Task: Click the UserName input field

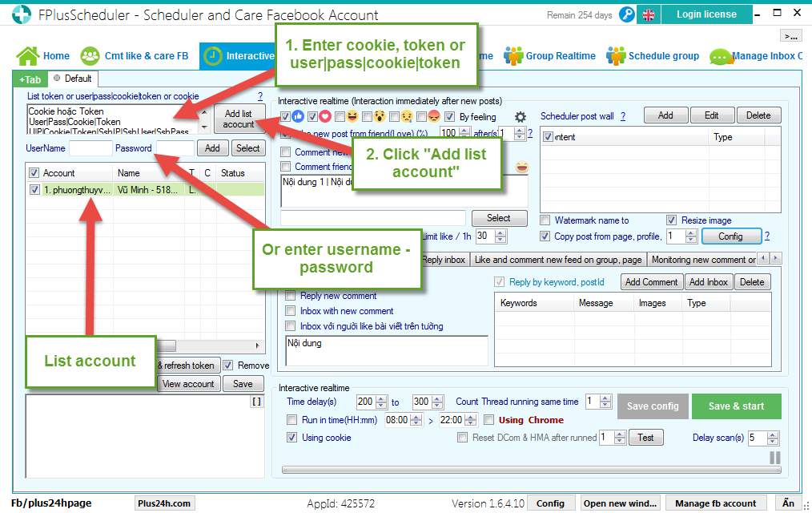Action: tap(90, 148)
